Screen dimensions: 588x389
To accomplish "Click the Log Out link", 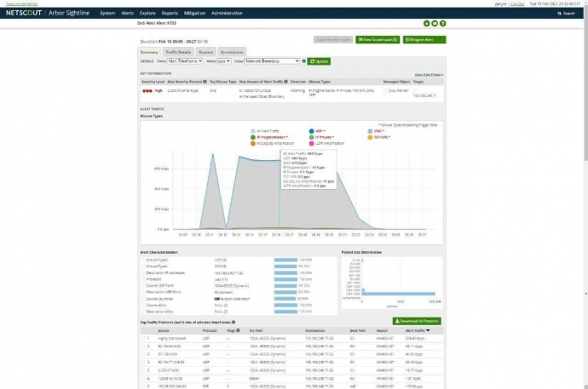I will (517, 3).
